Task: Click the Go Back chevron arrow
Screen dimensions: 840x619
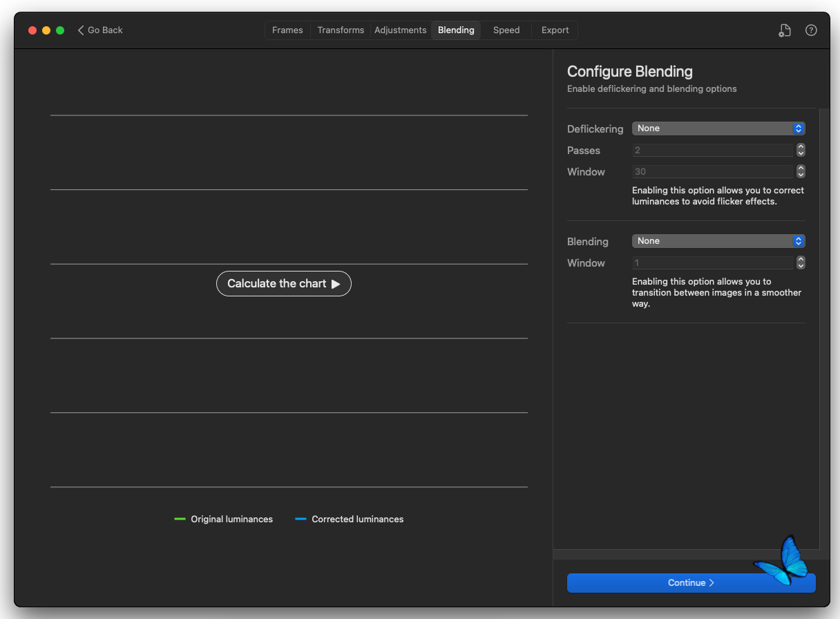Action: coord(81,30)
